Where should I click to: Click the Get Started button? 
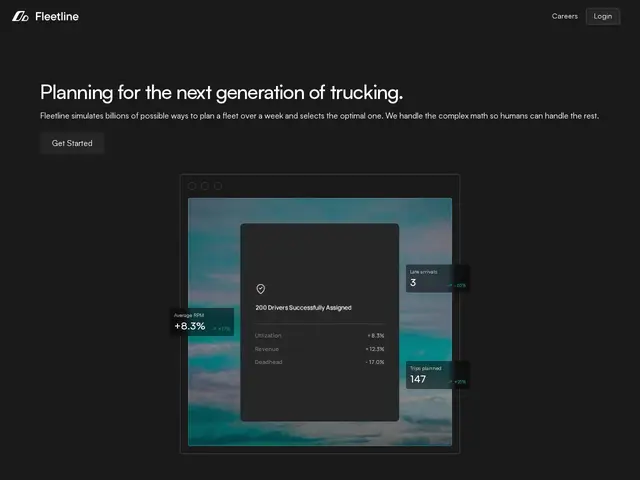(72, 143)
